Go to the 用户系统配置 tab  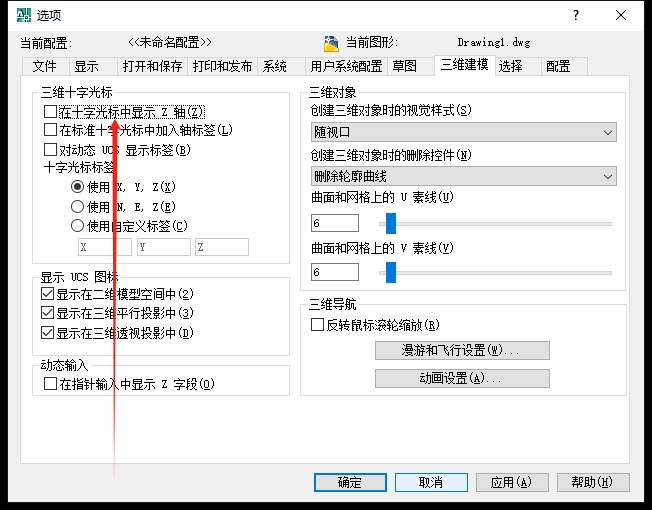click(346, 67)
